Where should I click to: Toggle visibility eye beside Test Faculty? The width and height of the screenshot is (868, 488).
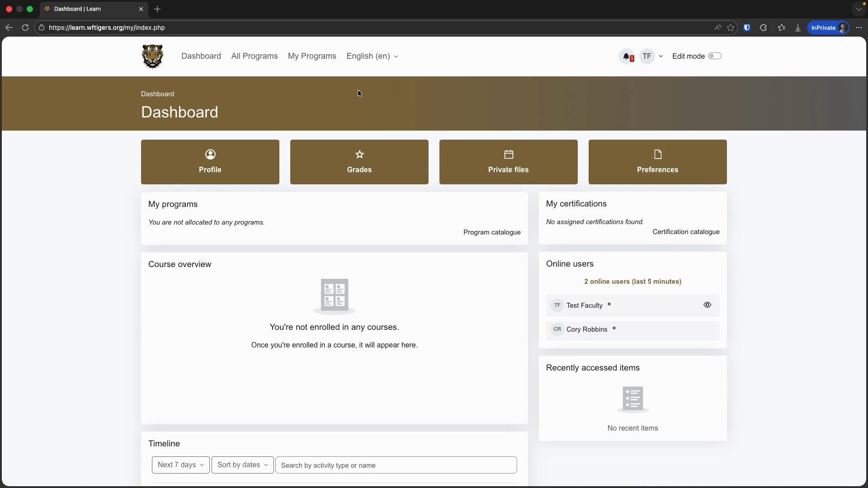point(707,305)
